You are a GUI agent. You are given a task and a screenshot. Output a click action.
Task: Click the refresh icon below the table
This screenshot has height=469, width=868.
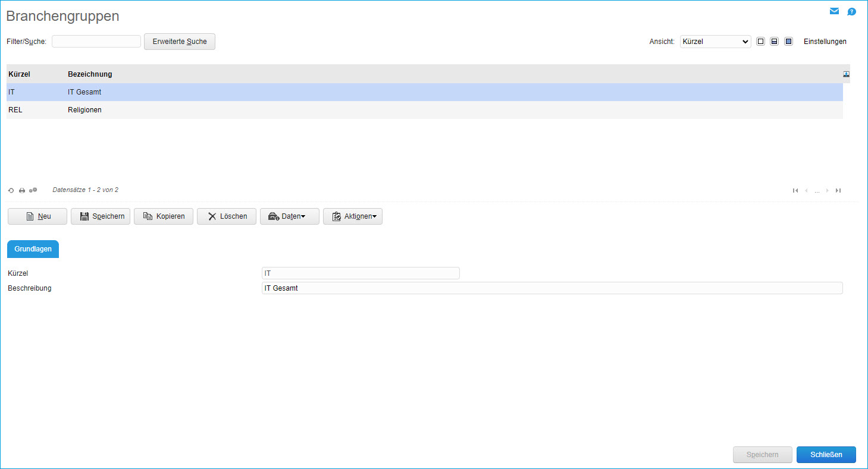coord(11,190)
